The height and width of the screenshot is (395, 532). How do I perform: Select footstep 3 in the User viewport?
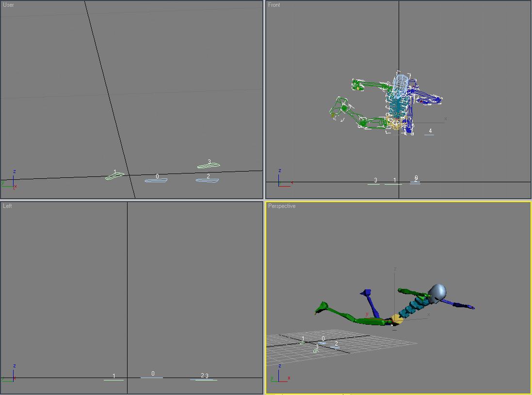[209, 166]
